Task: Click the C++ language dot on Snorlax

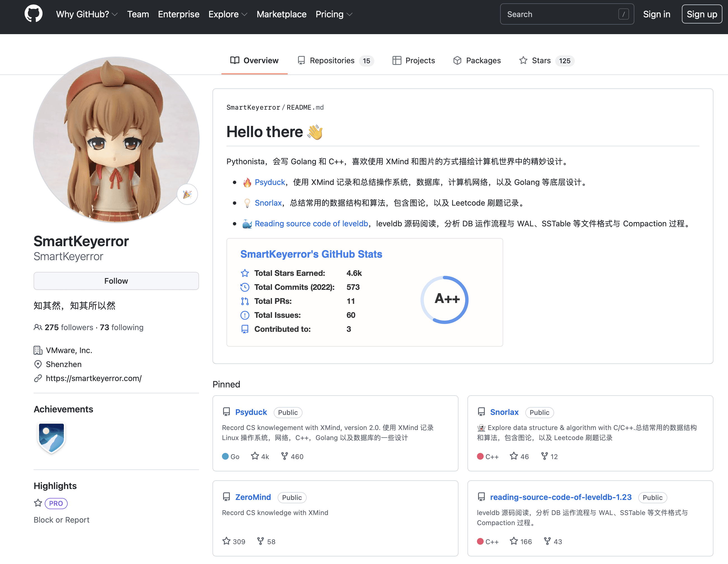Action: (x=480, y=456)
